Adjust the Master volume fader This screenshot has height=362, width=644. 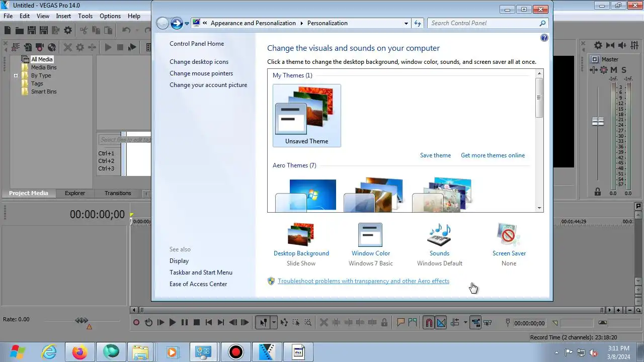[x=598, y=122]
